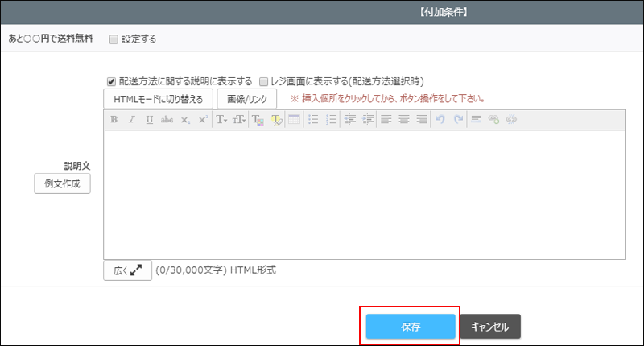This screenshot has width=644, height=346.
Task: Save settings with the 保存 button
Action: (411, 327)
